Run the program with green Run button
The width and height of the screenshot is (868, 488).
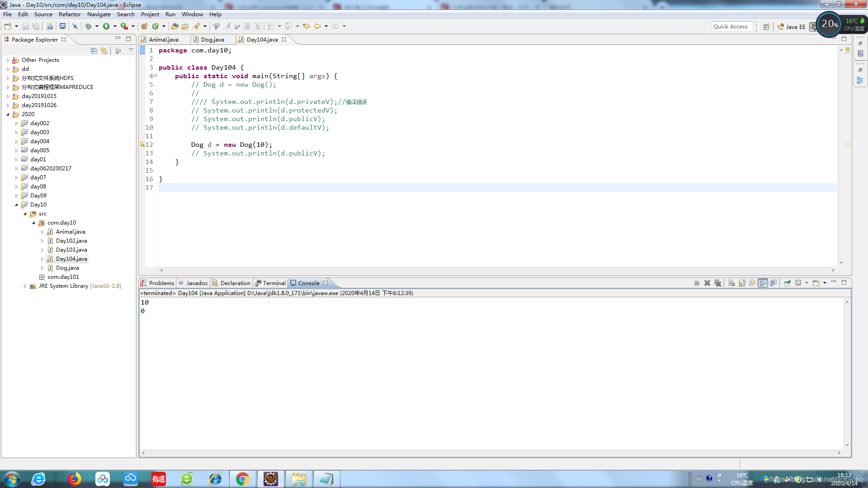click(x=106, y=26)
